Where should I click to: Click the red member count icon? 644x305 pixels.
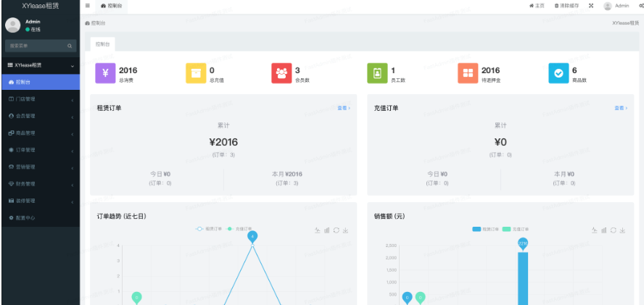click(281, 73)
